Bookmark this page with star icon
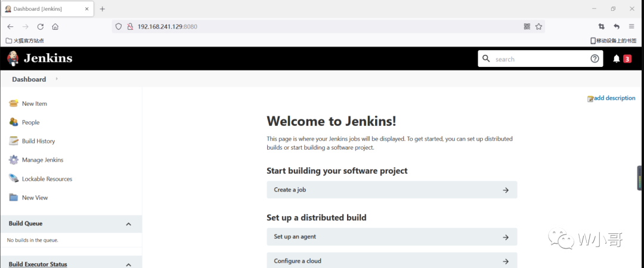The height and width of the screenshot is (268, 644). [539, 27]
